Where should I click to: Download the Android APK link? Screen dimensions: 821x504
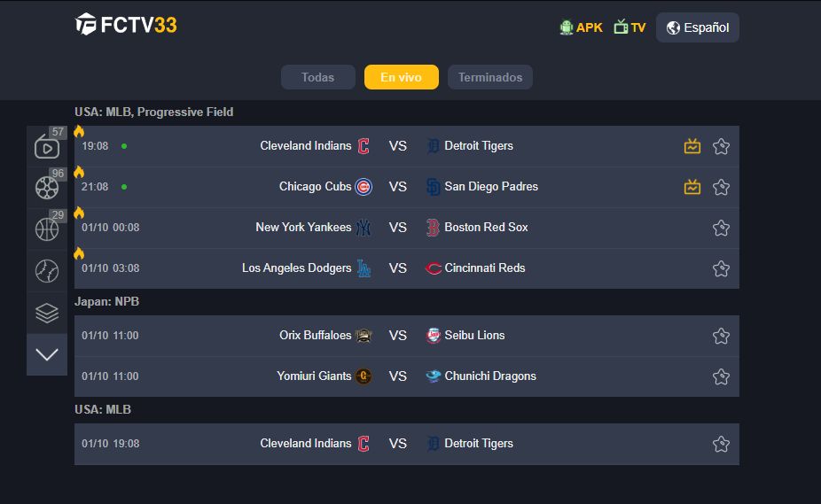point(582,27)
